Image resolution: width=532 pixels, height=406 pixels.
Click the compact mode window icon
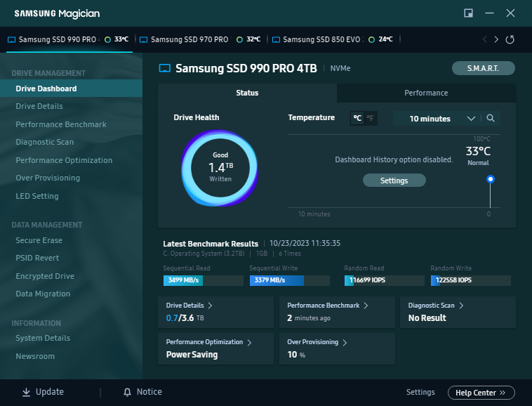click(468, 13)
